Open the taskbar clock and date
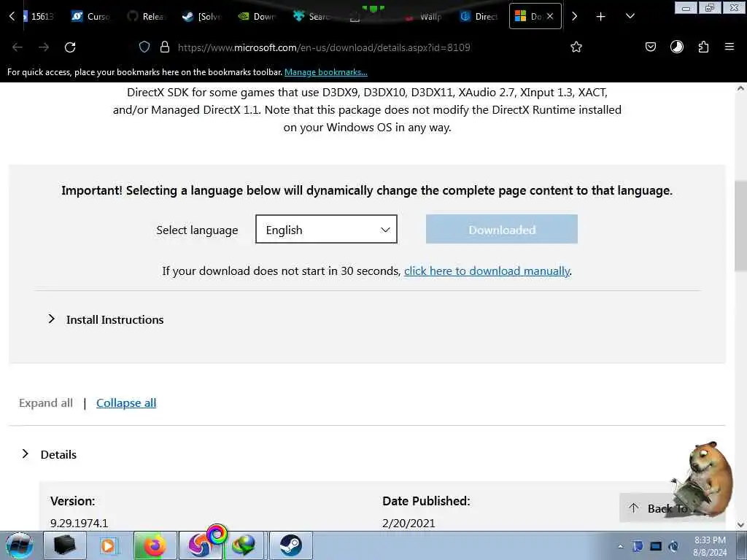747x560 pixels. click(710, 546)
